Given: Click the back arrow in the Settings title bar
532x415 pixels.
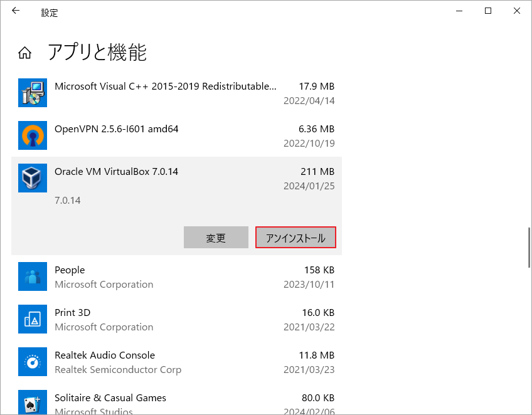Looking at the screenshot, I should click(x=16, y=11).
